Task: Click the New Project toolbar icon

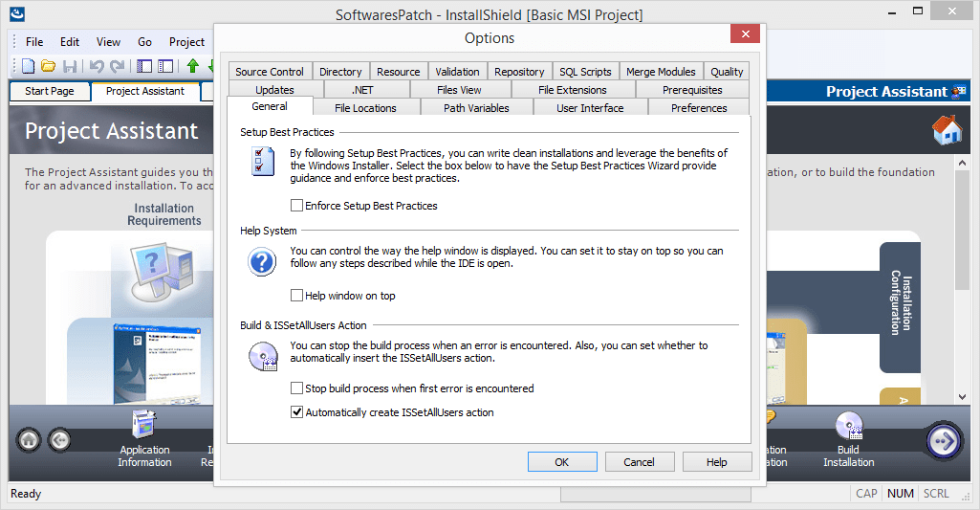Action: [x=28, y=66]
